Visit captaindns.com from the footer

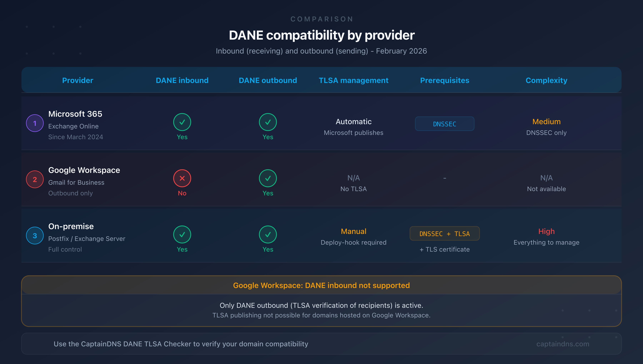pyautogui.click(x=563, y=344)
